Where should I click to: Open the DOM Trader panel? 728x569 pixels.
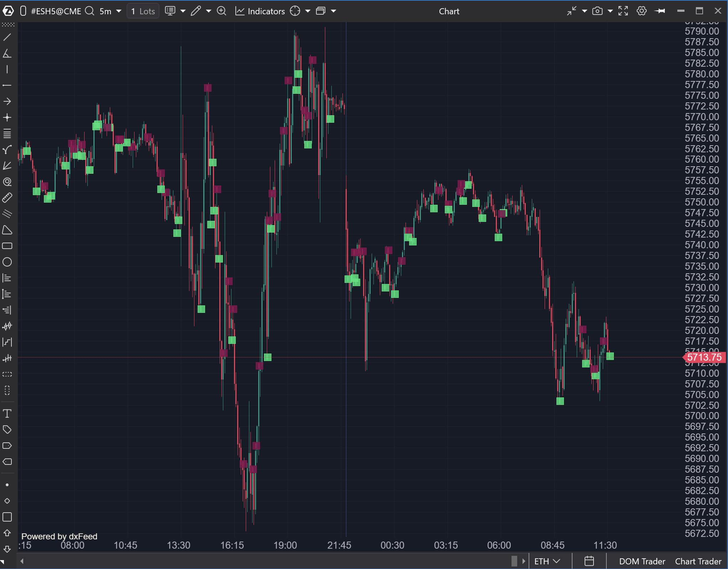pos(642,561)
